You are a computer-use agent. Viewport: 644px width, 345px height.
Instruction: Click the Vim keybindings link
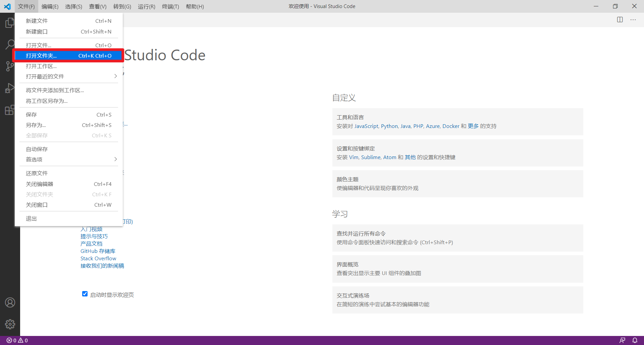point(354,157)
